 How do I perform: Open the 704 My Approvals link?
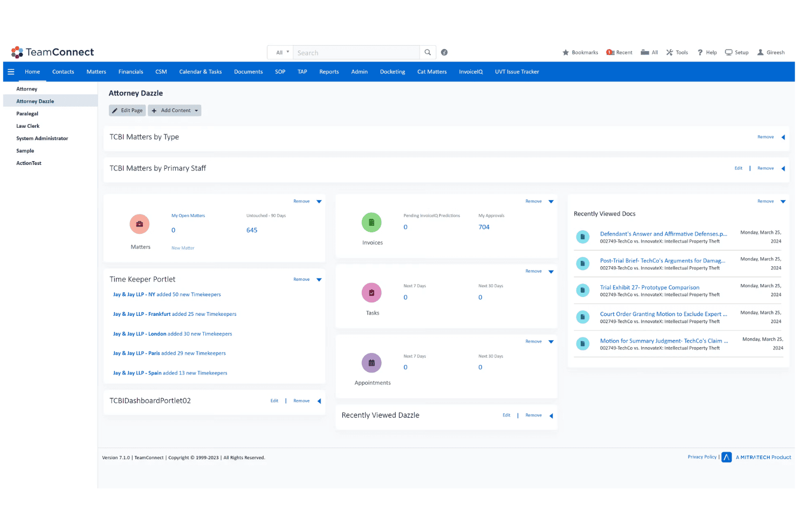pyautogui.click(x=484, y=227)
